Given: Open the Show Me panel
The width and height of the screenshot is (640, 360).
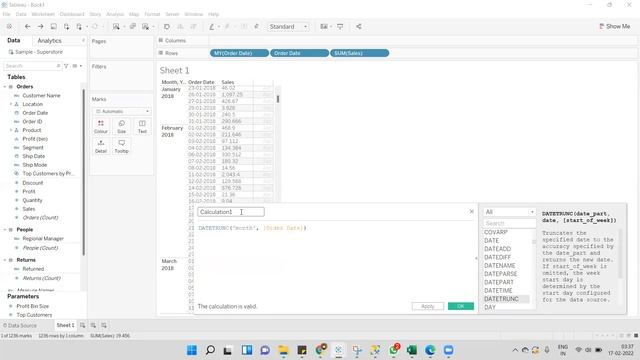Looking at the screenshot, I should (614, 26).
